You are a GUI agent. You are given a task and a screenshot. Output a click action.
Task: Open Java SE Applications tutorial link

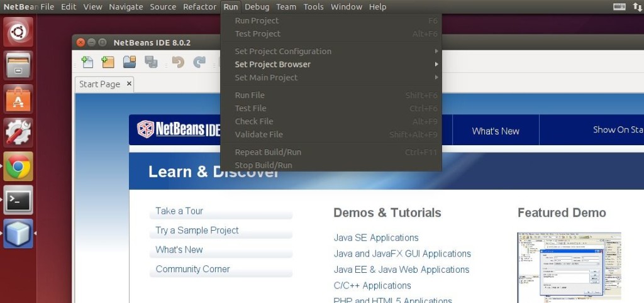pos(376,238)
